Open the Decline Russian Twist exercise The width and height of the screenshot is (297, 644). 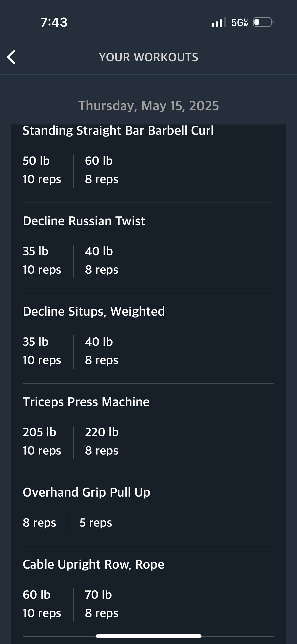pos(84,221)
